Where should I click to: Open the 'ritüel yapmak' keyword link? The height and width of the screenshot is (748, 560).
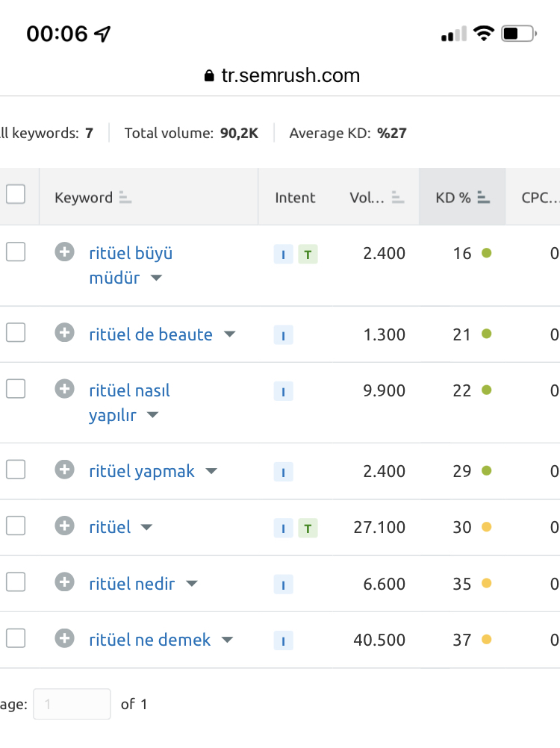click(142, 471)
